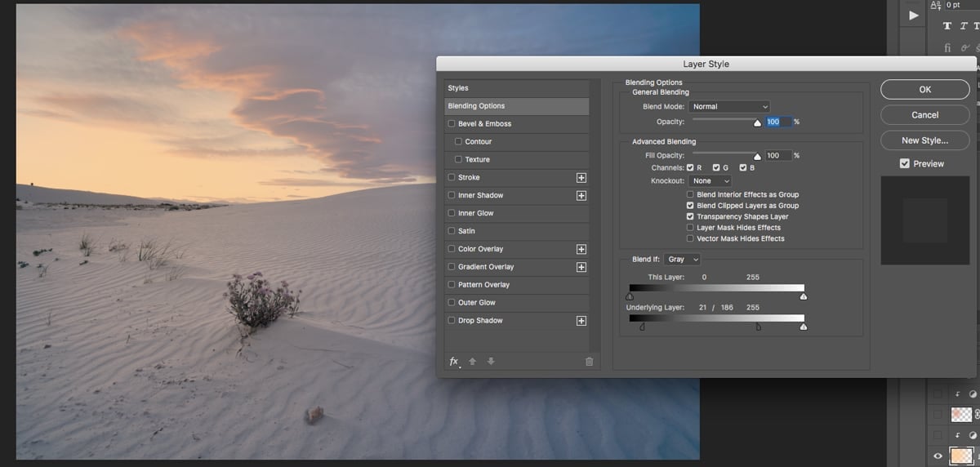980x467 pixels.
Task: Enable the Bevel & Emboss checkbox
Action: (452, 124)
